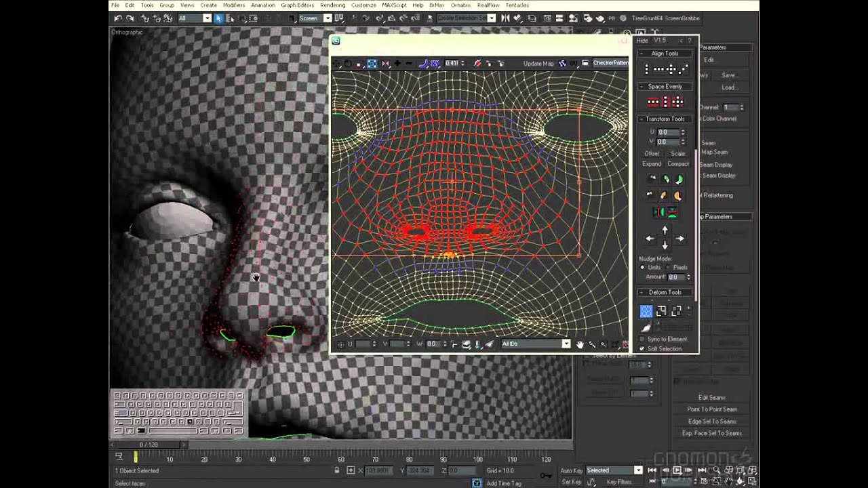Click the blue Deform Tools grid icon
Viewport: 868px width, 488px height.
pos(646,311)
